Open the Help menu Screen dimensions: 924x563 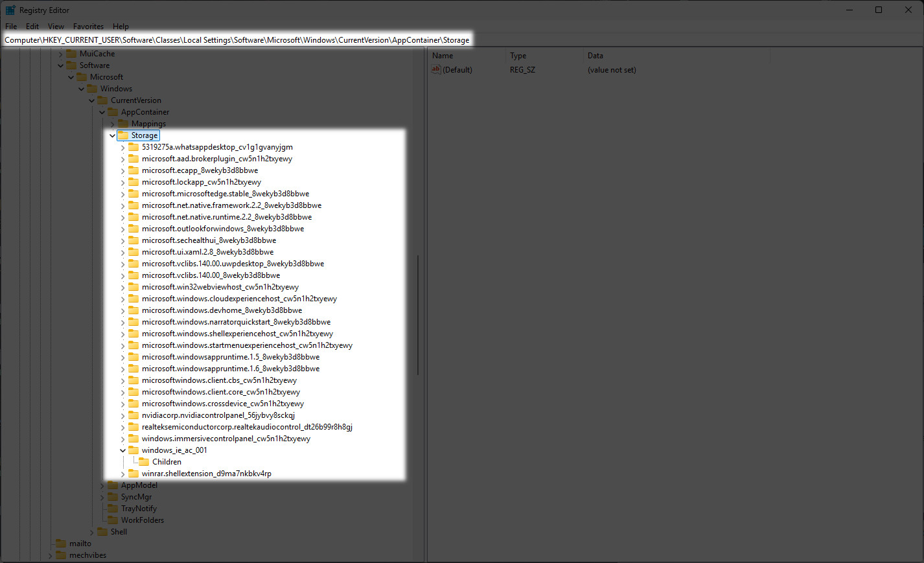pyautogui.click(x=121, y=27)
